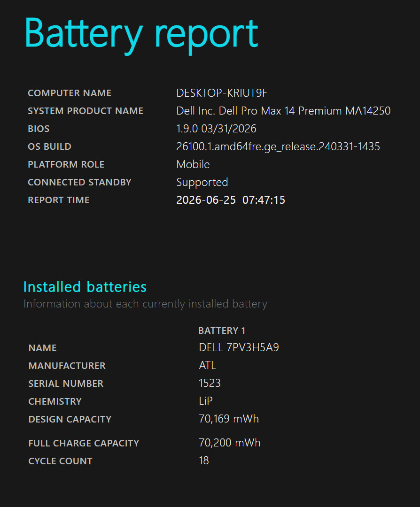Click the Installed batteries section heading
Image resolution: width=420 pixels, height=507 pixels.
coord(85,287)
